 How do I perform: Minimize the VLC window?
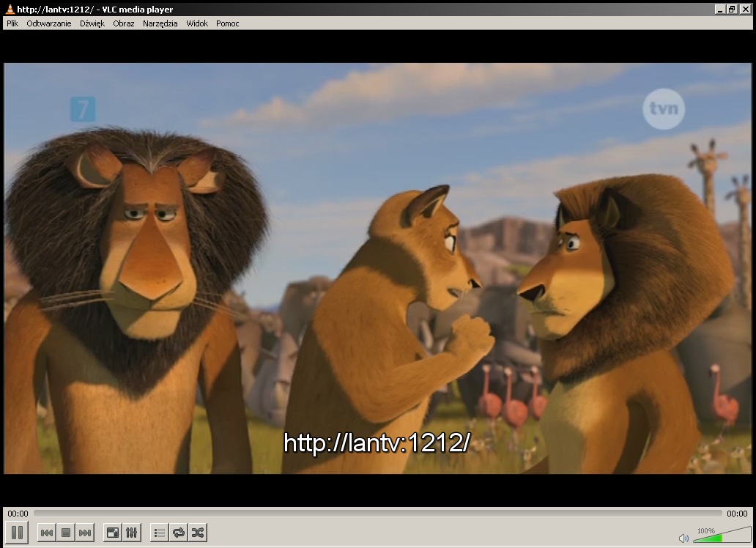pyautogui.click(x=720, y=9)
